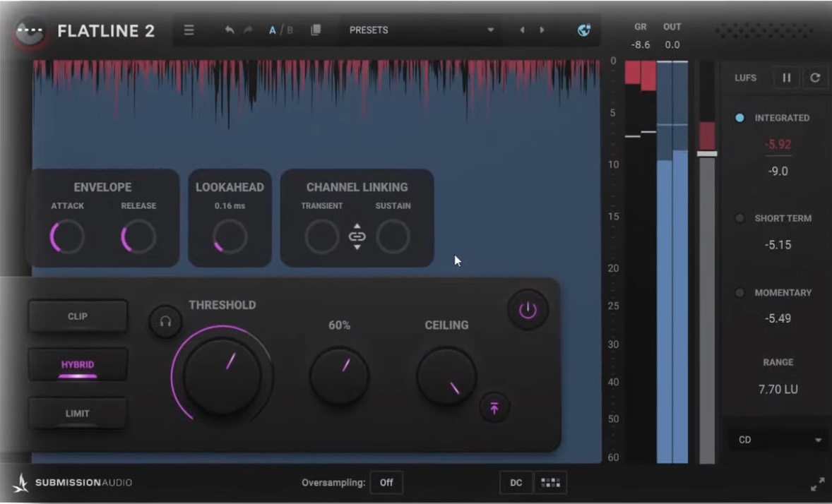This screenshot has width=832, height=504.
Task: Cycle Oversampling from Off
Action: (x=386, y=482)
